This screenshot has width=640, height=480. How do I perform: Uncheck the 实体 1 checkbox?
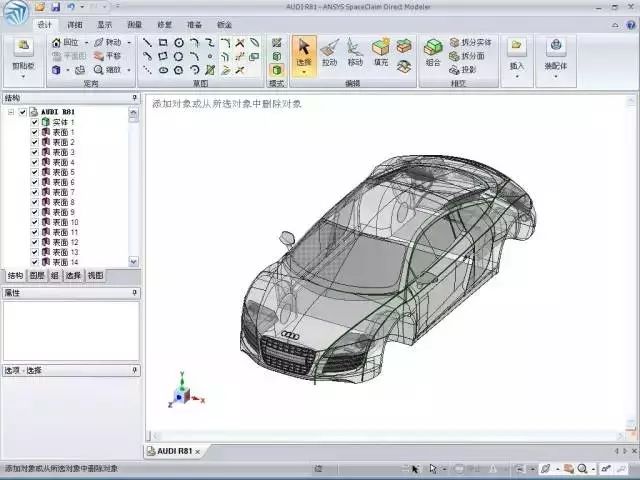(x=35, y=122)
